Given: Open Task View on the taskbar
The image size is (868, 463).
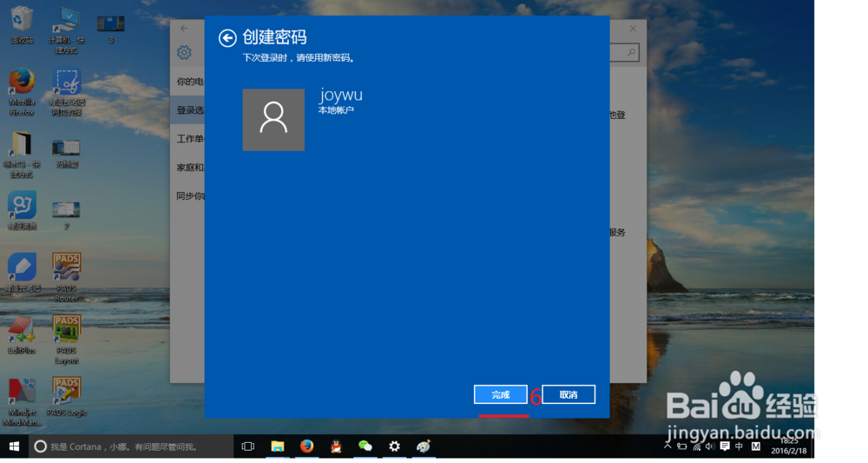Looking at the screenshot, I should [248, 446].
